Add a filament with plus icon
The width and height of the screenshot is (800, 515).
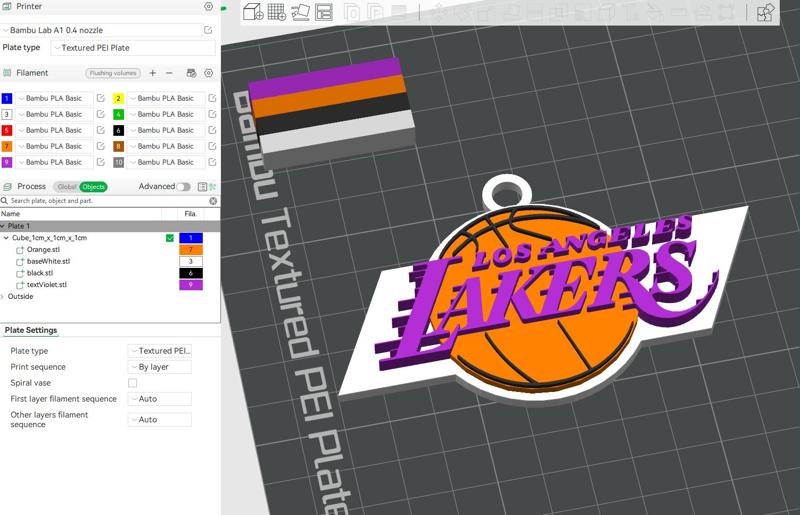click(153, 73)
